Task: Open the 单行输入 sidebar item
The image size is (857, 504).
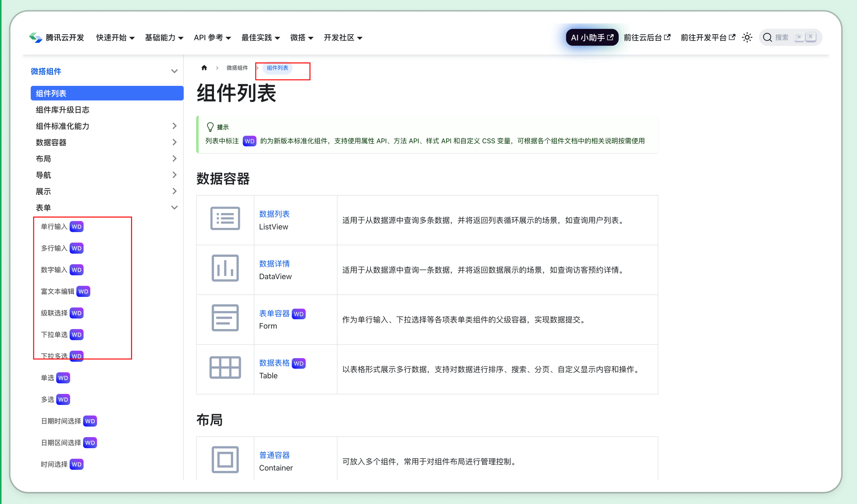Action: point(62,226)
